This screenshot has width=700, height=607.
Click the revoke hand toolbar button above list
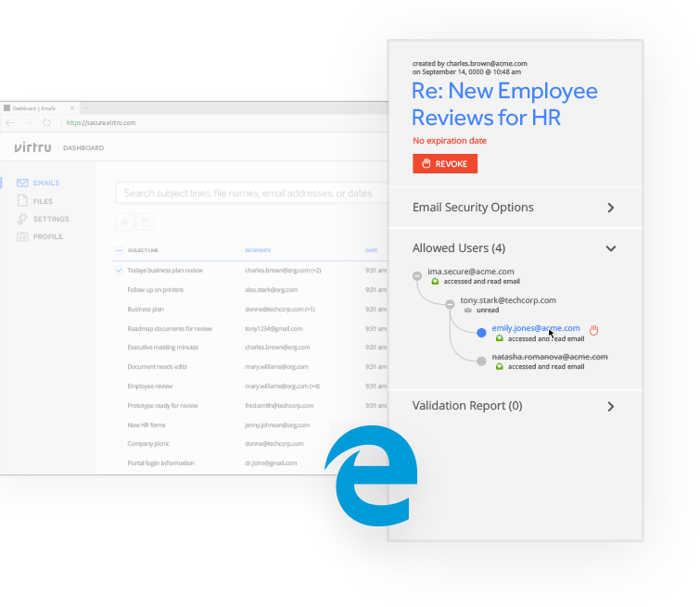point(145,221)
